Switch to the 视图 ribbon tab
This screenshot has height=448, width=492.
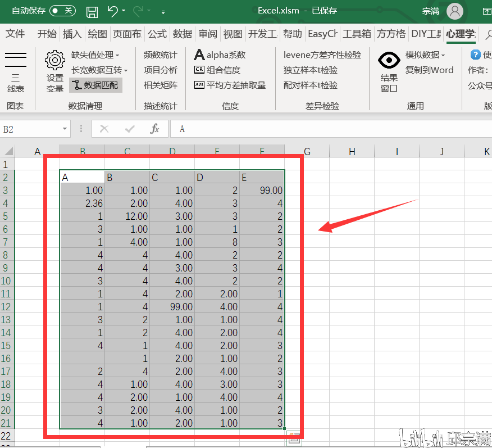pos(233,34)
